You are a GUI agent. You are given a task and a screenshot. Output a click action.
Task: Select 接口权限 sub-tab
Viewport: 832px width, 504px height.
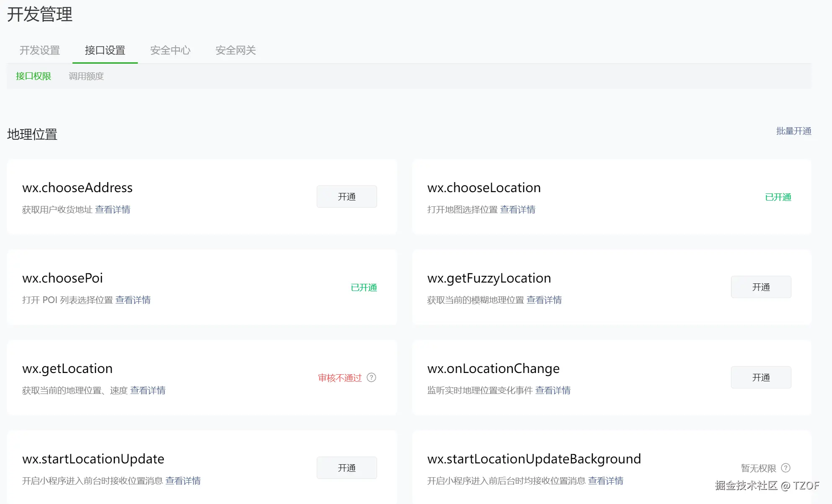34,76
